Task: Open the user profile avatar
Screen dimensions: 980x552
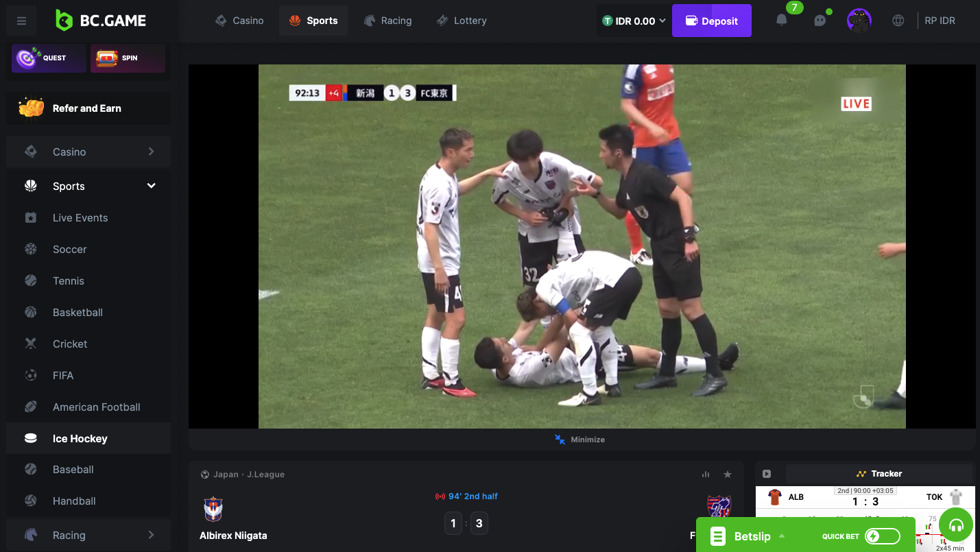Action: [x=859, y=21]
